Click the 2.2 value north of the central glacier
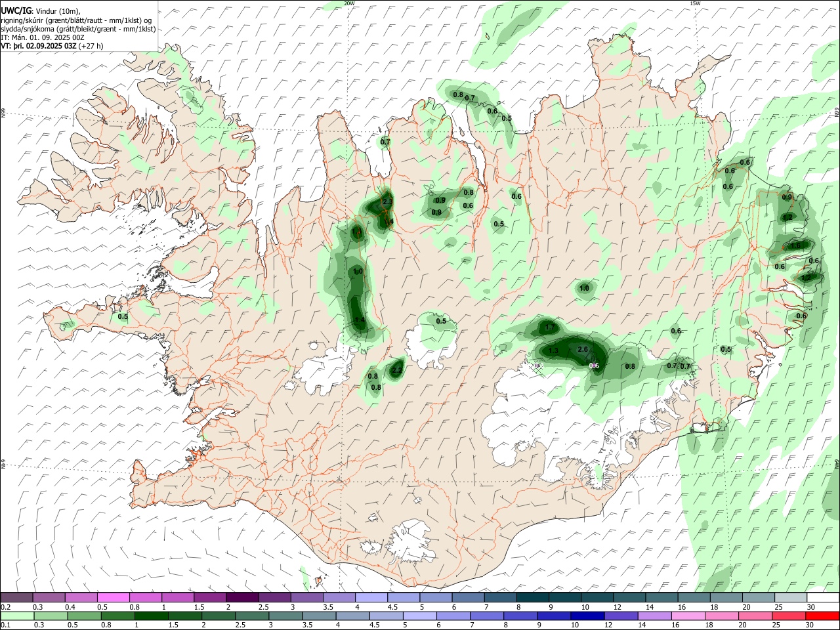The width and height of the screenshot is (840, 630). (396, 371)
